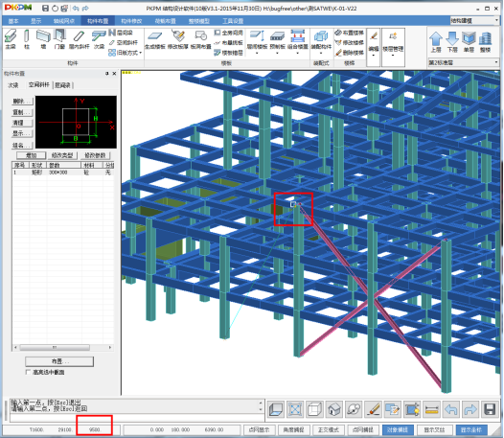This screenshot has width=504, height=438.
Task: Close the 构件布置 side panel
Action: point(114,74)
